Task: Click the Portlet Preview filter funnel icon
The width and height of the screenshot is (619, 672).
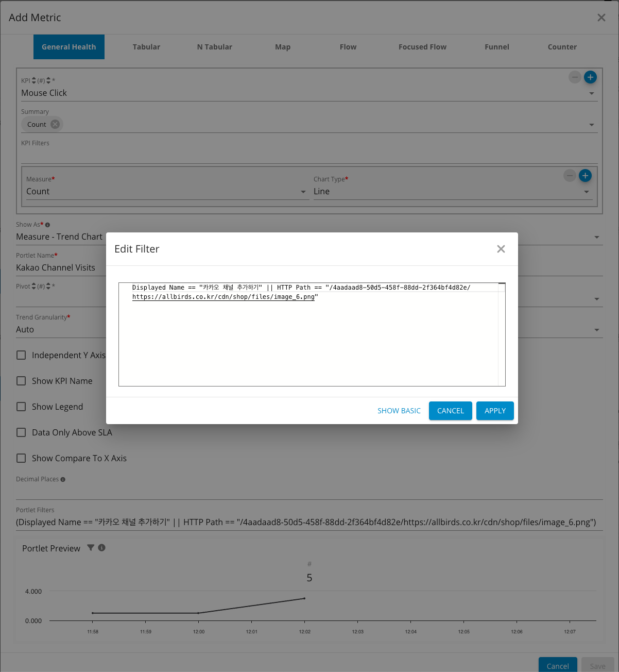Action: 91,548
